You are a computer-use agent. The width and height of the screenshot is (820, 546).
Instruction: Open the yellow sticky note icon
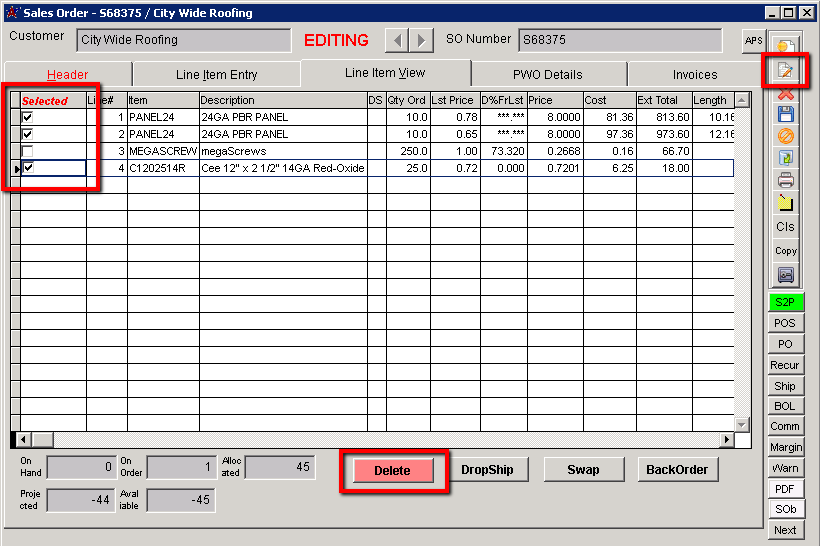click(786, 203)
